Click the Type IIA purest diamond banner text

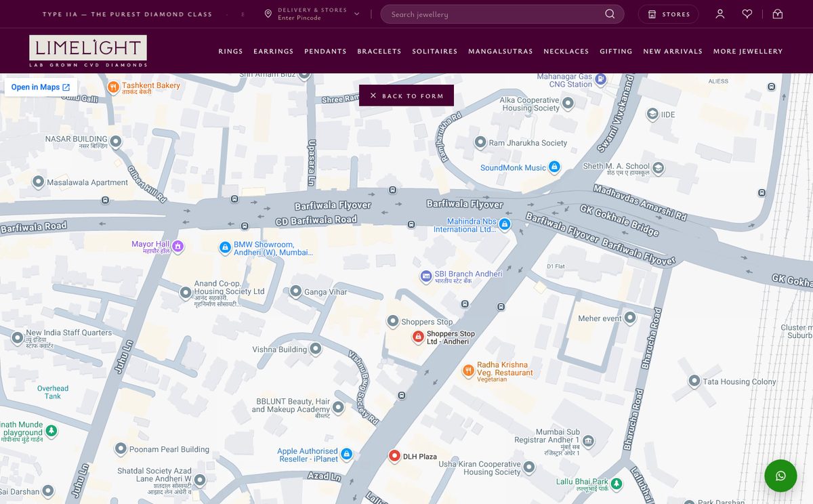pyautogui.click(x=127, y=14)
